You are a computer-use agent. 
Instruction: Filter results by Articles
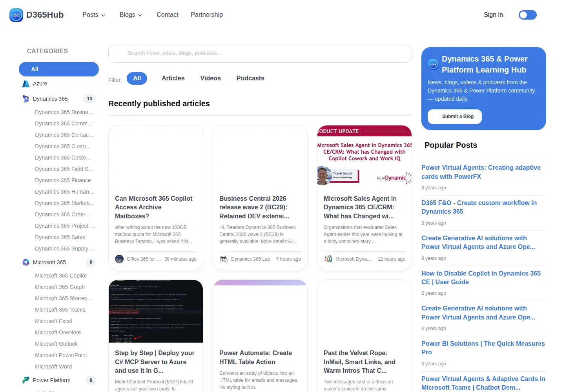(x=173, y=78)
